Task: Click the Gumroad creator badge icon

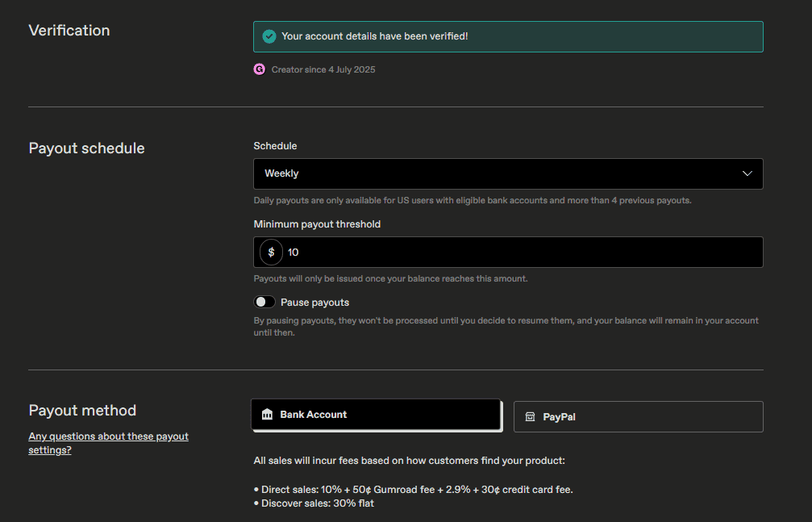Action: click(259, 69)
